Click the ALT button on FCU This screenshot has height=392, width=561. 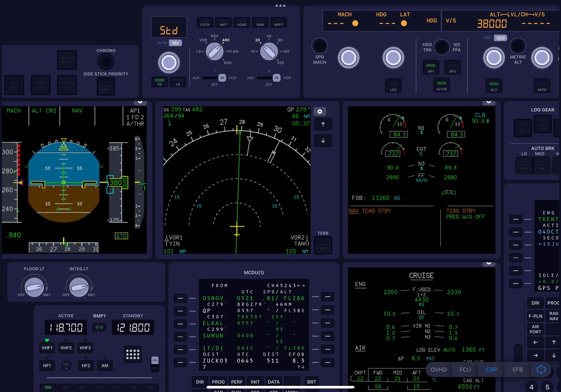pos(494,86)
